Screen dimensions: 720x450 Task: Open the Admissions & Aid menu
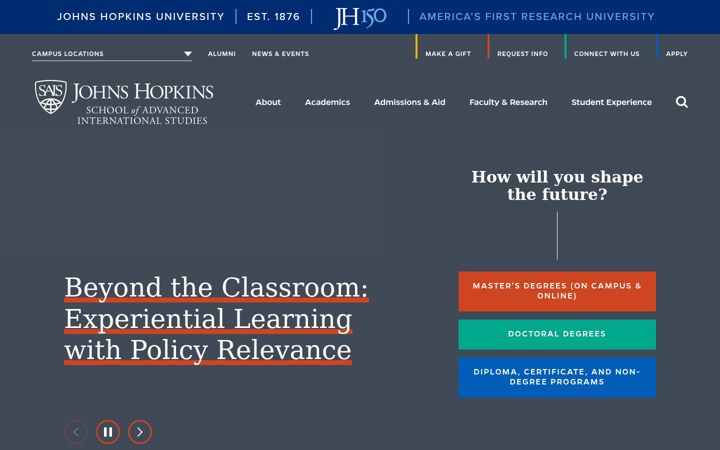[x=410, y=102]
